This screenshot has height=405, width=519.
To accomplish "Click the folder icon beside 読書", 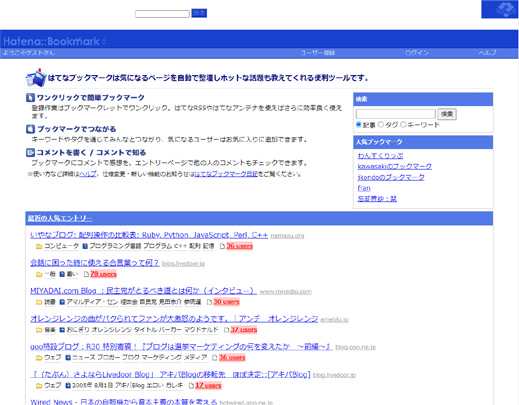I will tap(39, 302).
